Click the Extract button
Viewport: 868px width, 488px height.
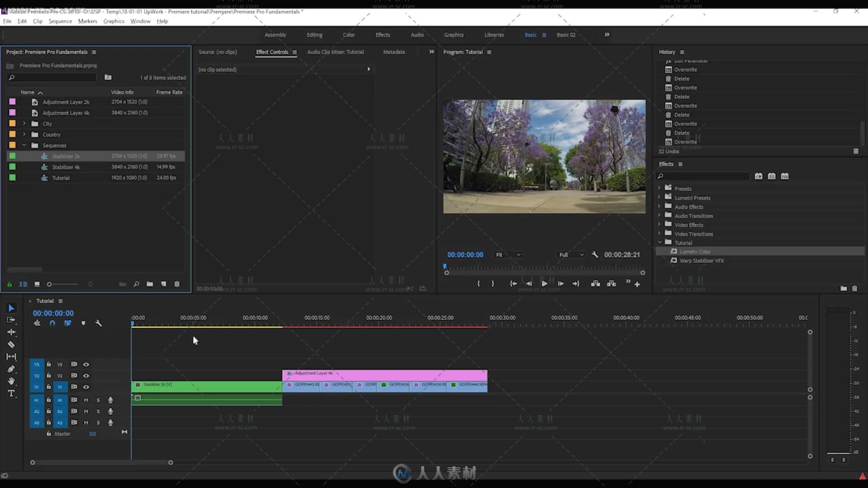pos(611,284)
